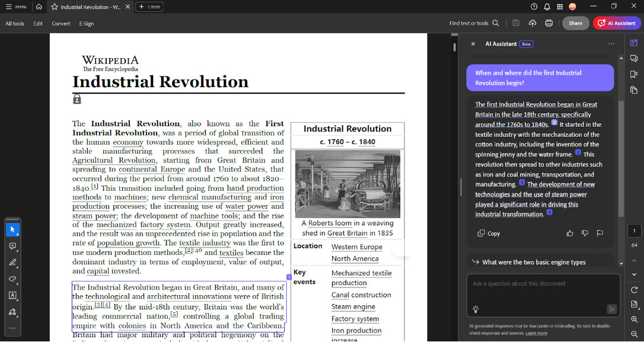The image size is (644, 342).
Task: Click the zoom in magnifier
Action: (634, 319)
